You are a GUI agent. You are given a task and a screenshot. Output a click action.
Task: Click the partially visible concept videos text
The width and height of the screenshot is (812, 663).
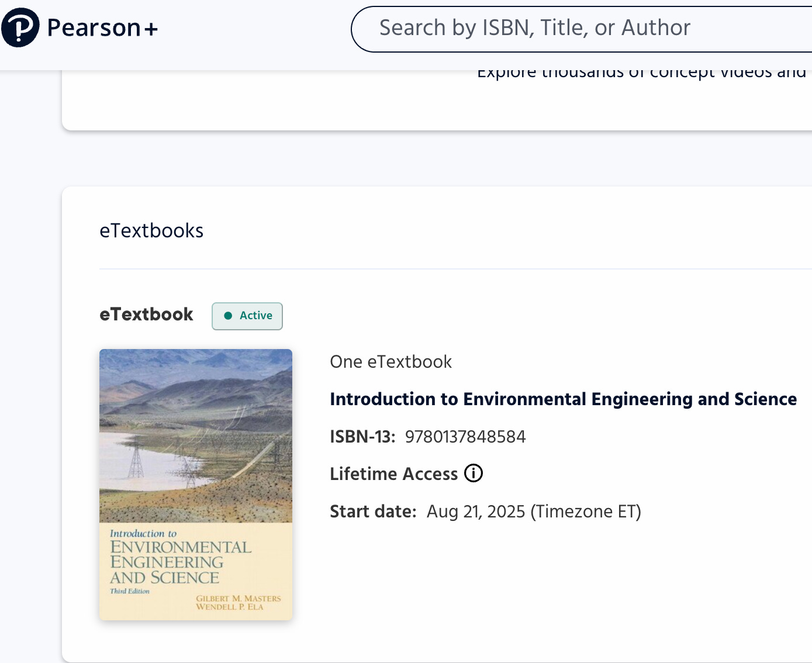(x=641, y=73)
